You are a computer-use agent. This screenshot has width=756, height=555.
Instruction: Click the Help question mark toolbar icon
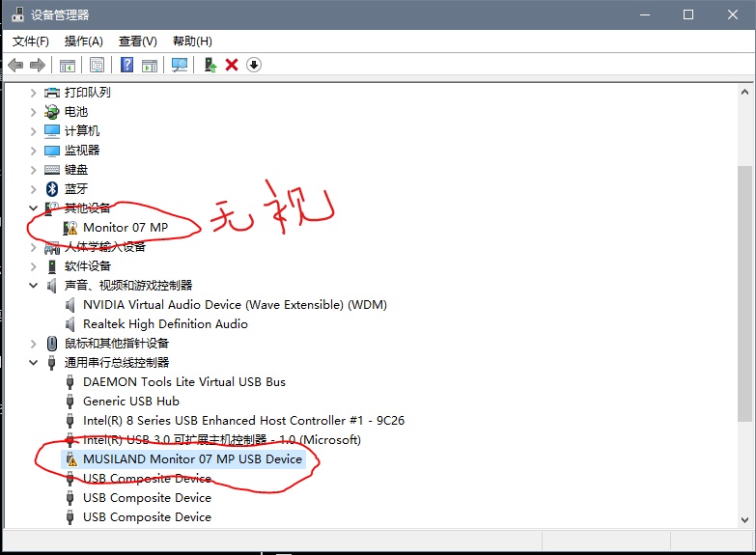[x=126, y=65]
